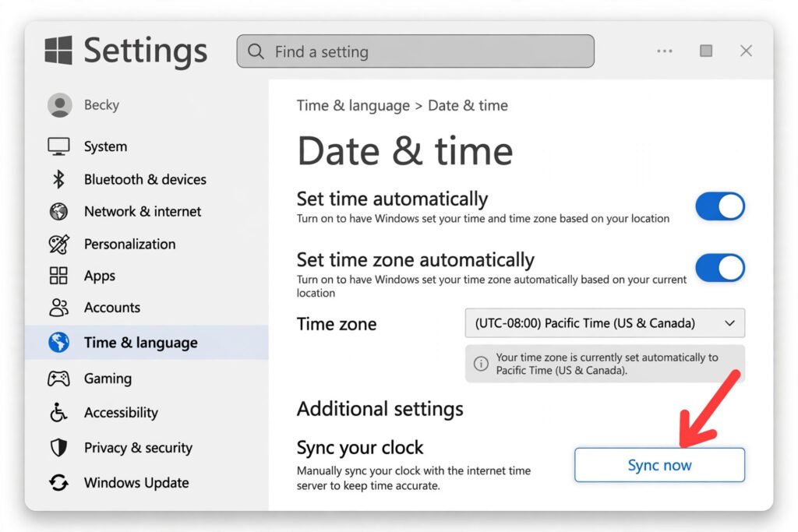Open the Time zone dropdown list
The height and width of the screenshot is (532, 798).
pyautogui.click(x=605, y=323)
